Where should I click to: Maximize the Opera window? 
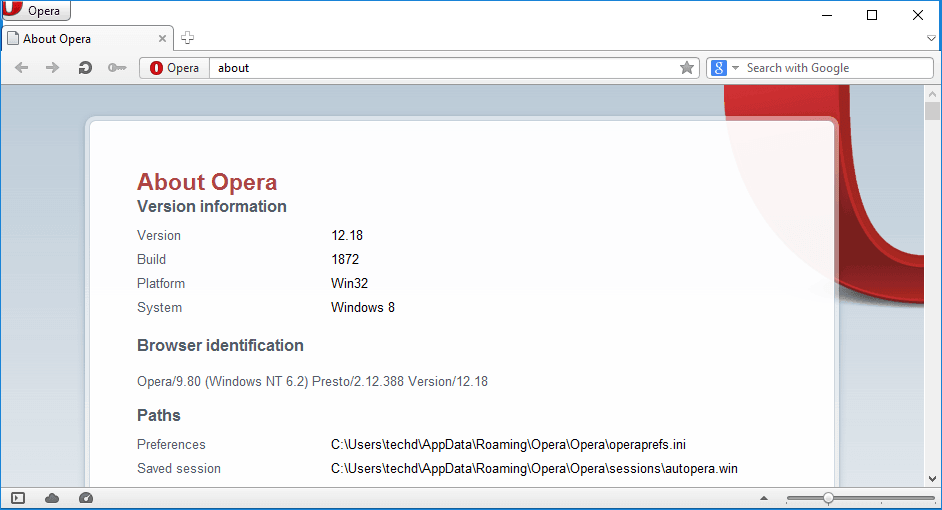(x=872, y=15)
